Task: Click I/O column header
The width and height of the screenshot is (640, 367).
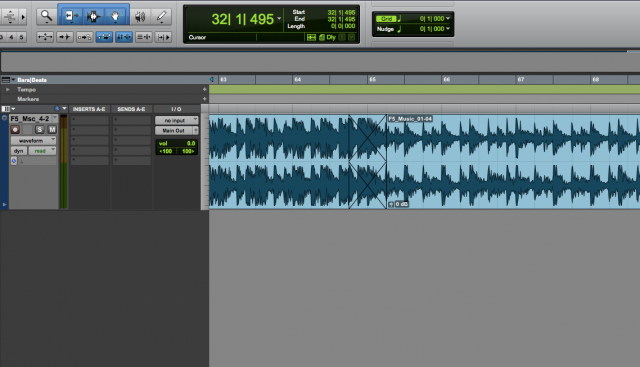Action: 176,109
